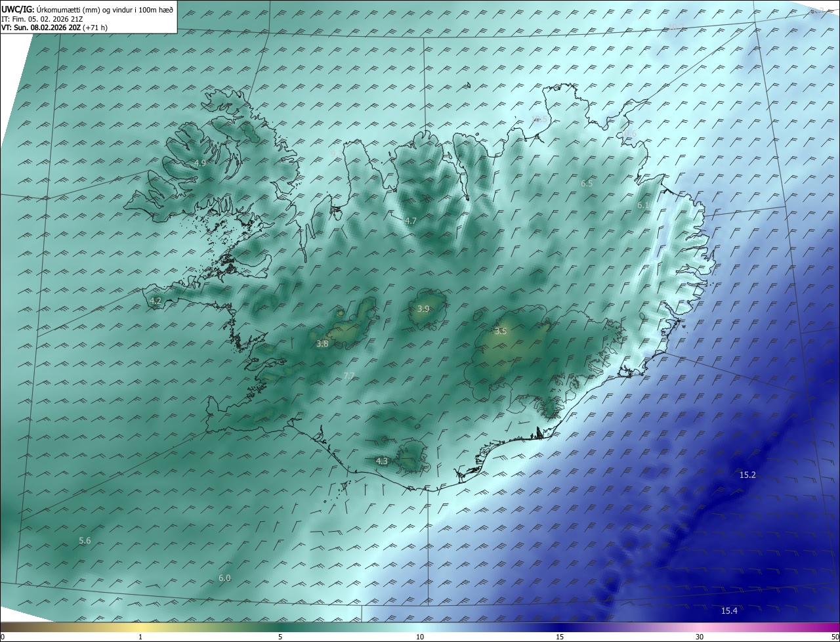Viewport: 840px width, 642px height.
Task: Click the colour scale tick label 5
Action: pos(280,637)
